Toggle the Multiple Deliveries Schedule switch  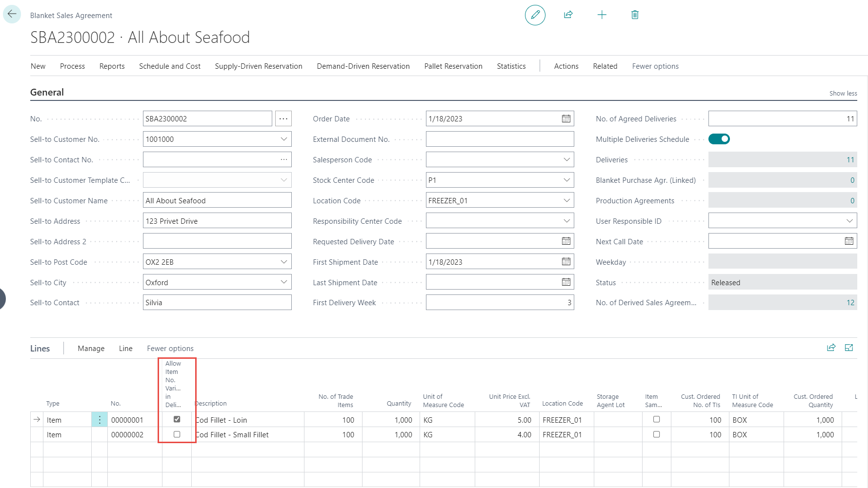(719, 139)
